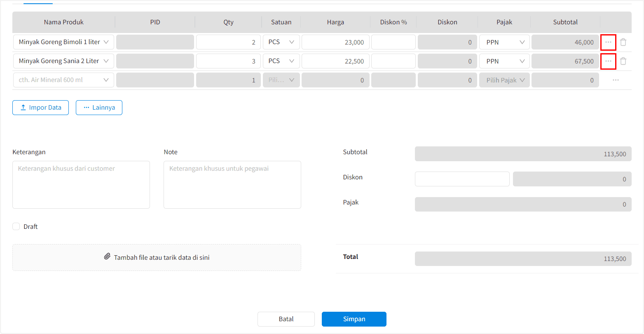
Task: Click the Diskon input in summary
Action: [462, 179]
